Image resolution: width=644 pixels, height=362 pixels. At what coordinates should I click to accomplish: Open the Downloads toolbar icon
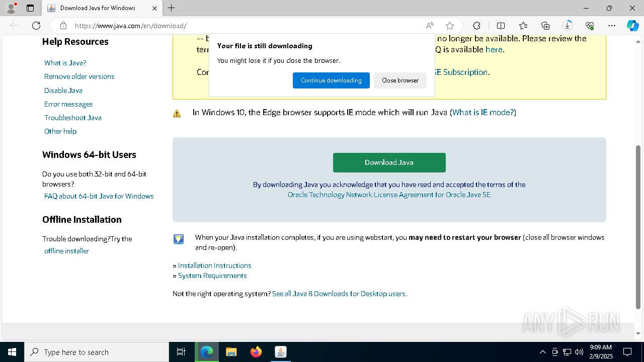point(568,26)
